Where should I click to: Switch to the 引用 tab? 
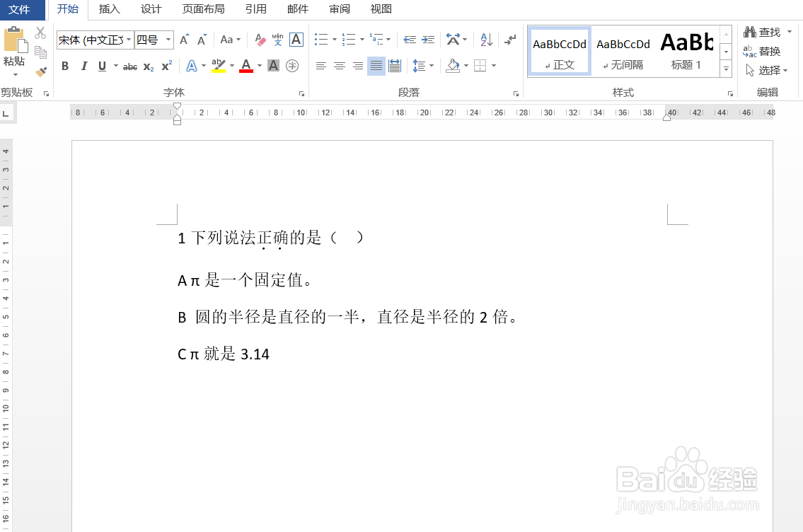pos(255,9)
